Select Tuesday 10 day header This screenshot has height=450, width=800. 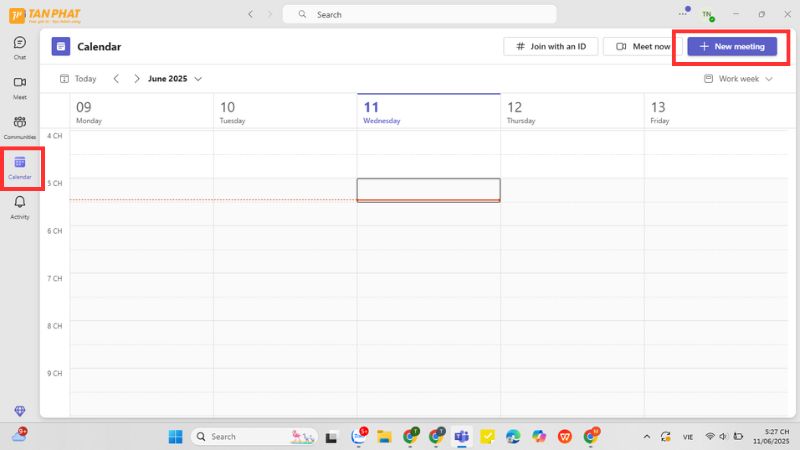(285, 112)
